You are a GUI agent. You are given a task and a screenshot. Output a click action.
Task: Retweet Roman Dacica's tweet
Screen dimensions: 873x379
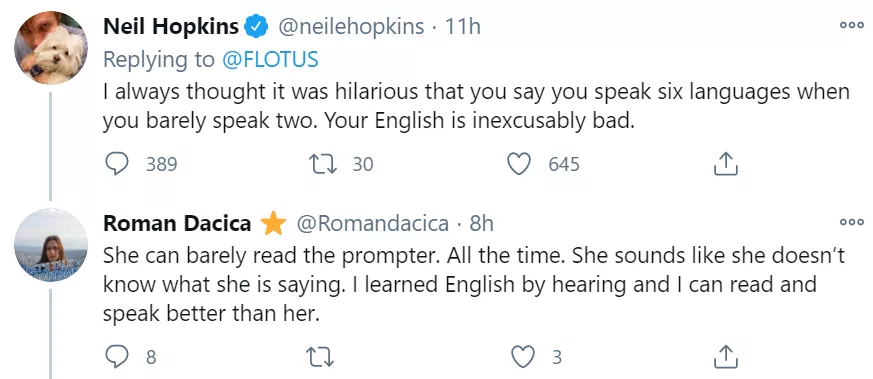point(321,357)
